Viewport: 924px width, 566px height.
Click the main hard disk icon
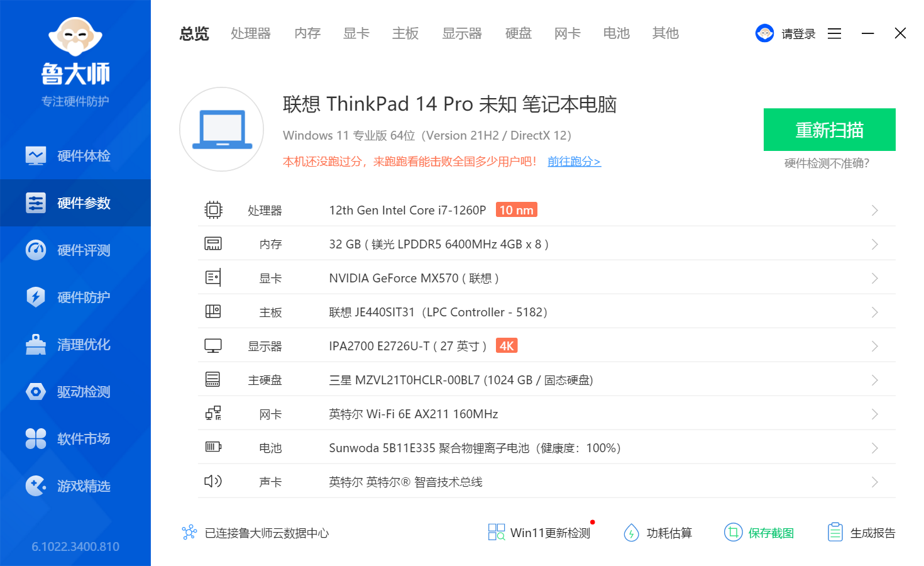[x=213, y=379]
